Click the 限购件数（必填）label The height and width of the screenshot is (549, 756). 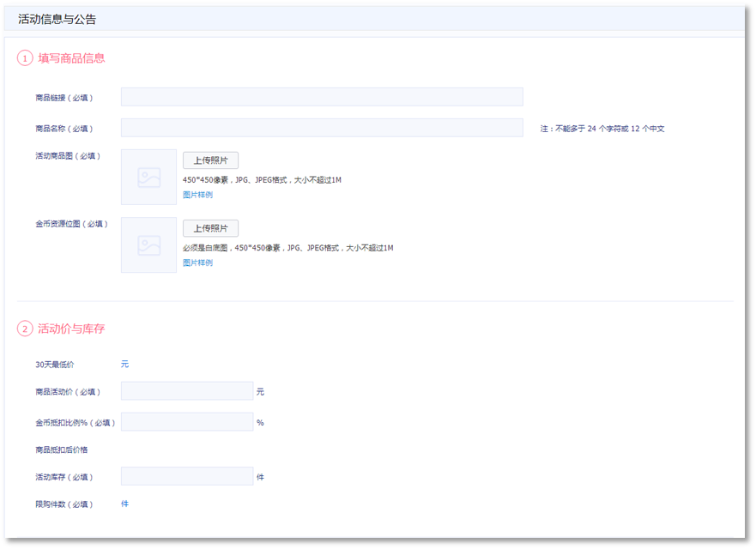tap(64, 504)
